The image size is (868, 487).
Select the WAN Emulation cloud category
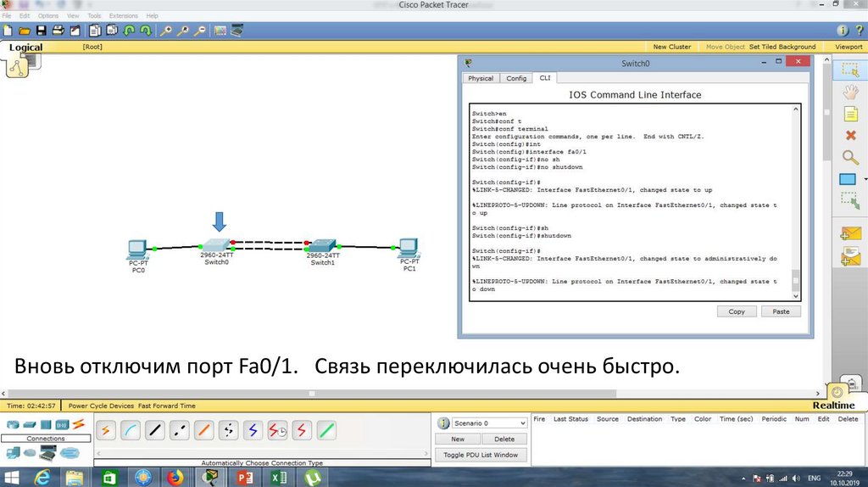(x=30, y=453)
